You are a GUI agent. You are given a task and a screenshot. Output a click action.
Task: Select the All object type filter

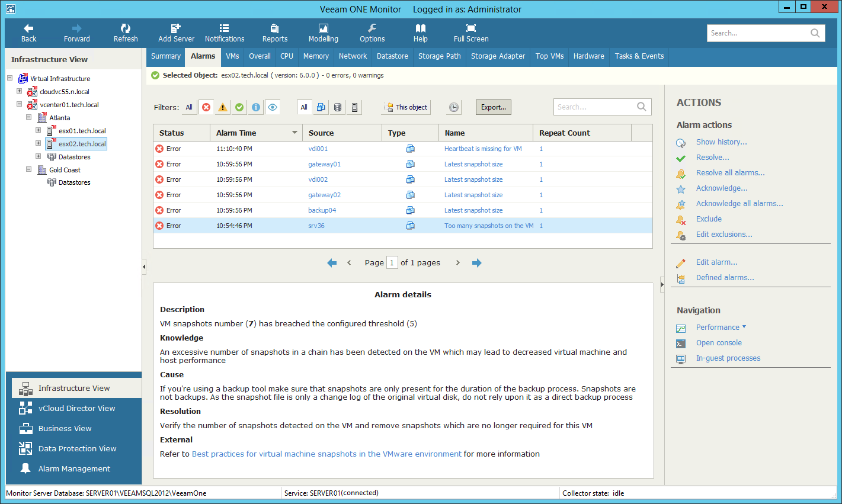[x=304, y=107]
